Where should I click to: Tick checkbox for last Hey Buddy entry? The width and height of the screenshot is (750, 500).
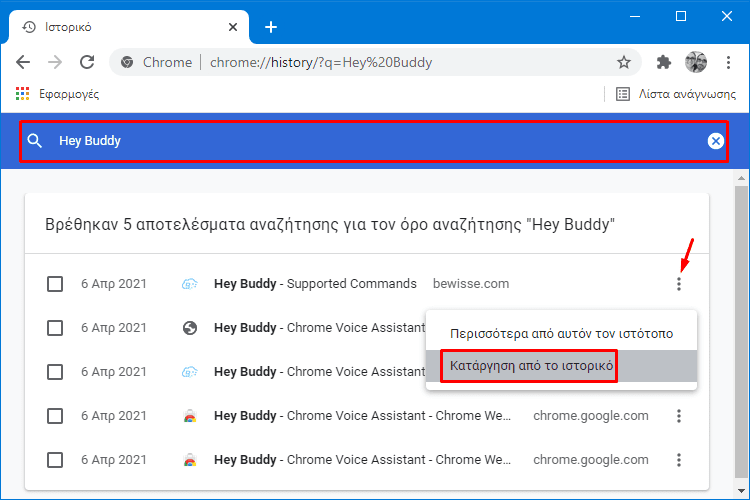tap(55, 460)
